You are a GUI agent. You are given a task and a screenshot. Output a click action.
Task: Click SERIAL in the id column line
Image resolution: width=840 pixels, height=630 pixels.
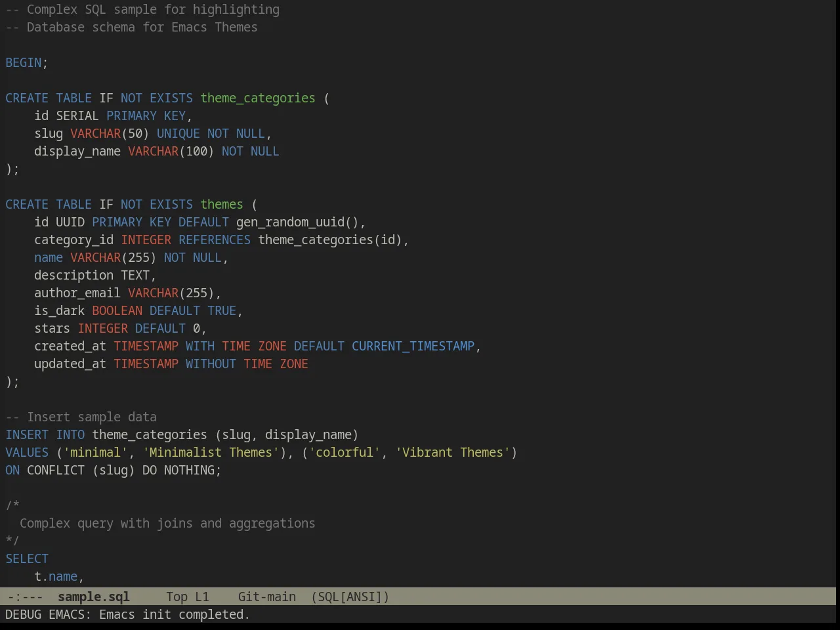click(77, 115)
